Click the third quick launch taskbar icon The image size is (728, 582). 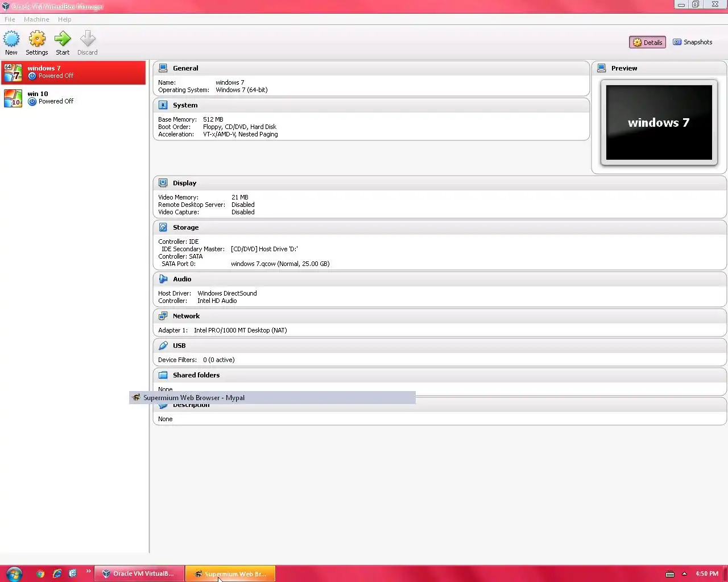[72, 573]
